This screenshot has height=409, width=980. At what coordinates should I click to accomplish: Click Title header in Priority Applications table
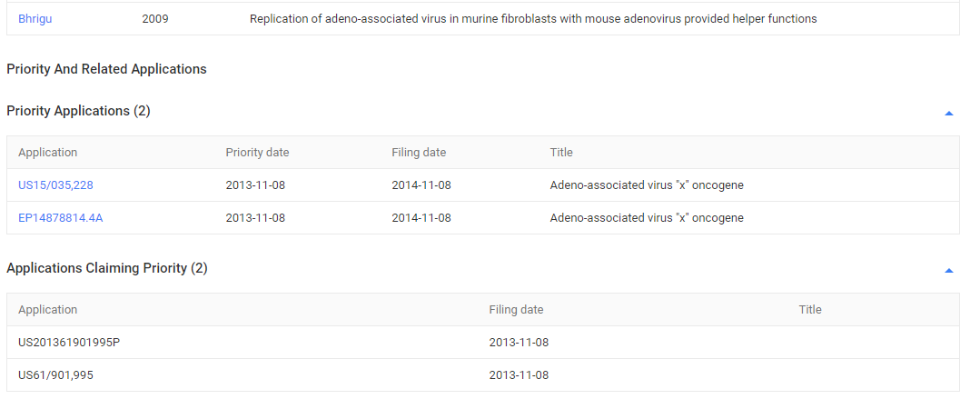561,153
